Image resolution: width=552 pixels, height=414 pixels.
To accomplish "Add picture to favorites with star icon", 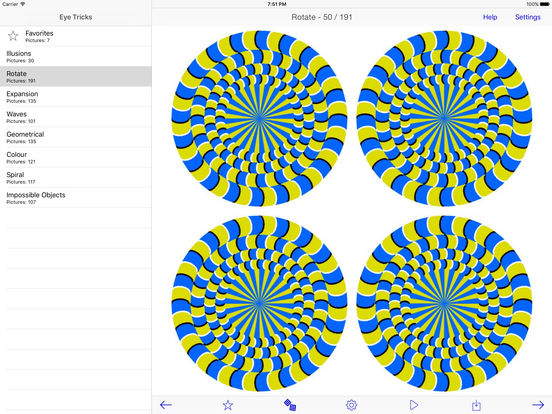I will tap(228, 405).
